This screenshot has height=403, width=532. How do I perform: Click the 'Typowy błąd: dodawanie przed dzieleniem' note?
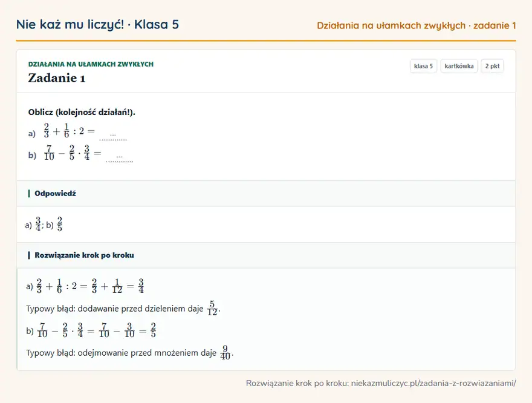[123, 308]
